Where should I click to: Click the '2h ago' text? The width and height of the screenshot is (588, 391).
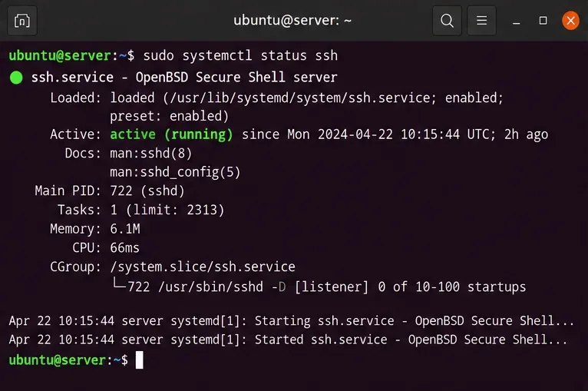pyautogui.click(x=526, y=134)
